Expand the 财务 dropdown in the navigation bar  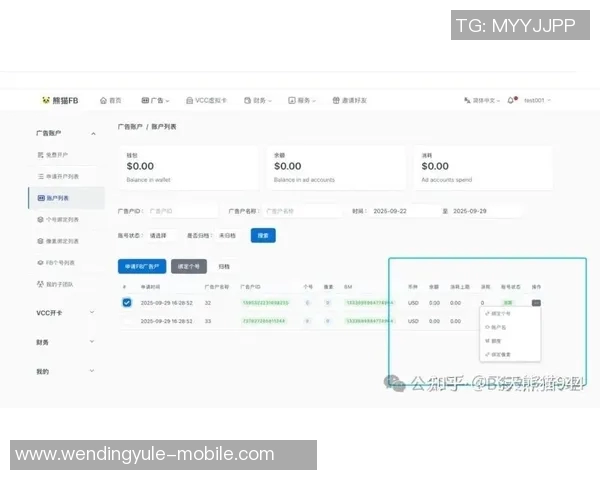(x=258, y=100)
